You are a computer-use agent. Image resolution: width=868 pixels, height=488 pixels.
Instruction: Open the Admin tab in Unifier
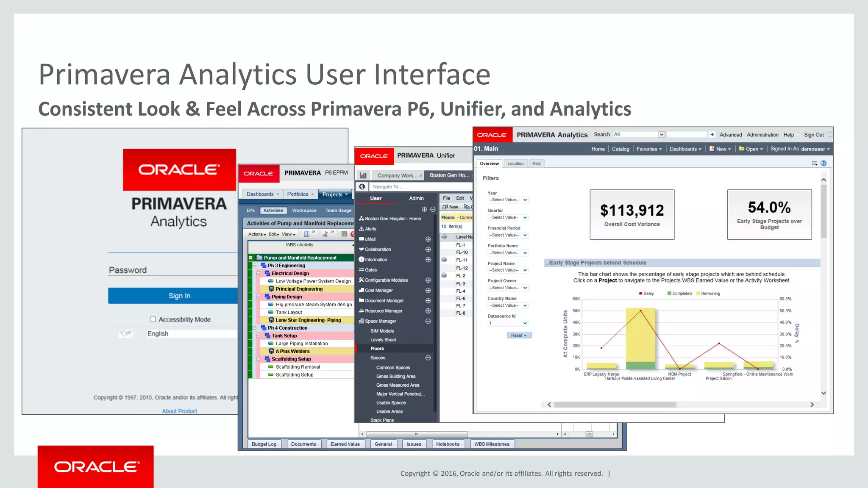(x=416, y=198)
